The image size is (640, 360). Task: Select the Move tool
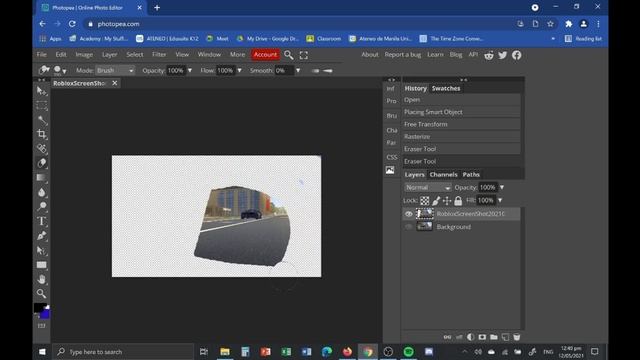42,91
